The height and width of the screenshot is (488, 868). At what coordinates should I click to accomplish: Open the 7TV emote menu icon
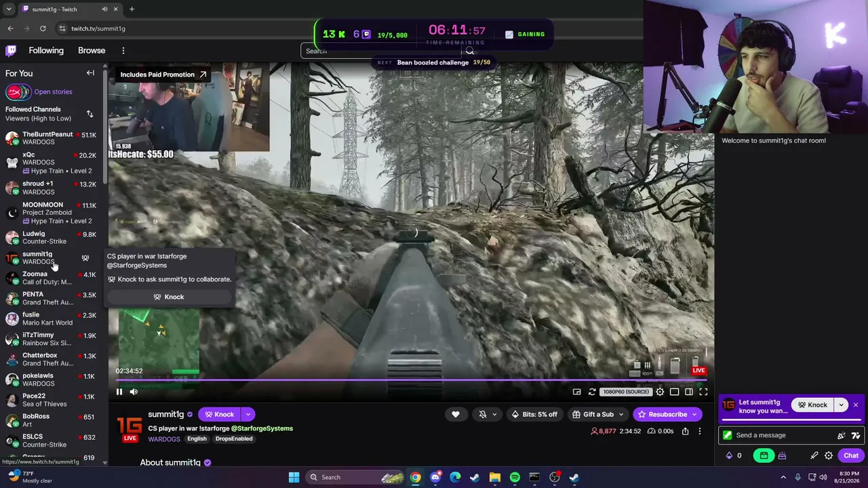tap(856, 435)
